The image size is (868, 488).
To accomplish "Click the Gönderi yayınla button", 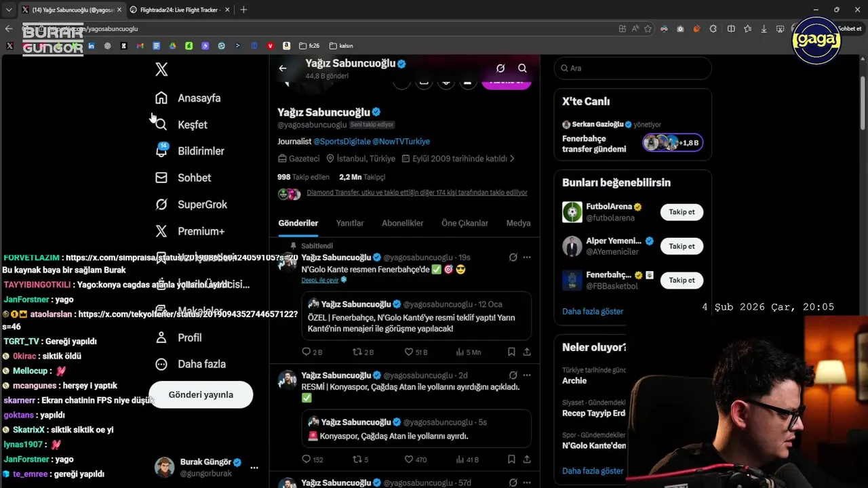I will pos(201,394).
